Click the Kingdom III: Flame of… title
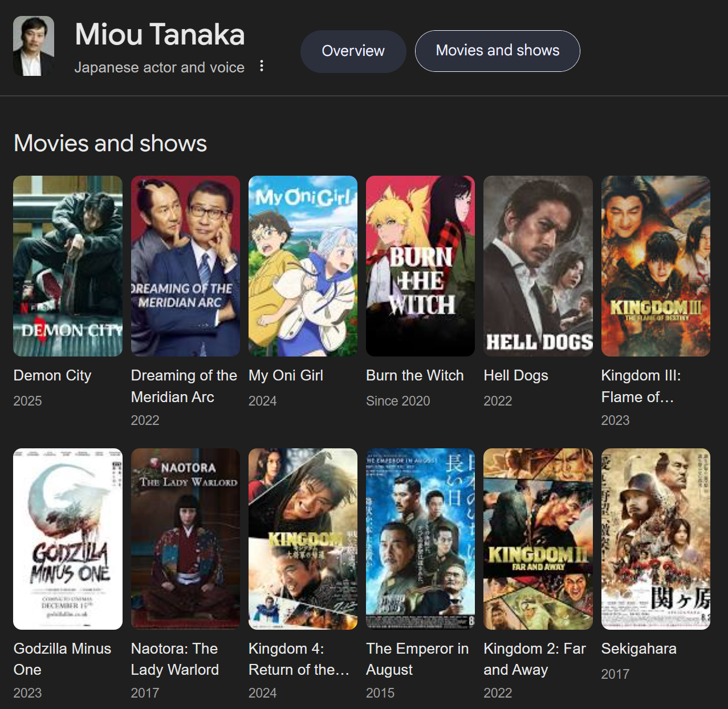The height and width of the screenshot is (709, 728). 641,386
